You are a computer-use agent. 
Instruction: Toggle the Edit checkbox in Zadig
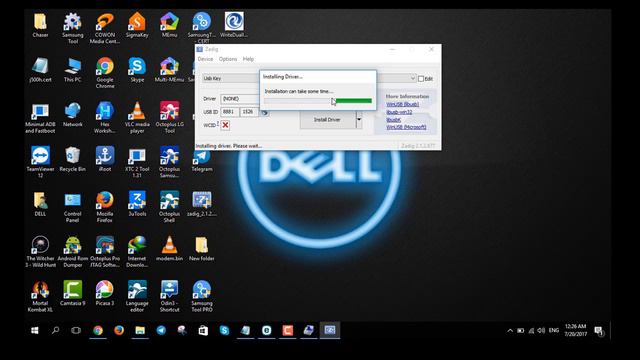coord(421,79)
